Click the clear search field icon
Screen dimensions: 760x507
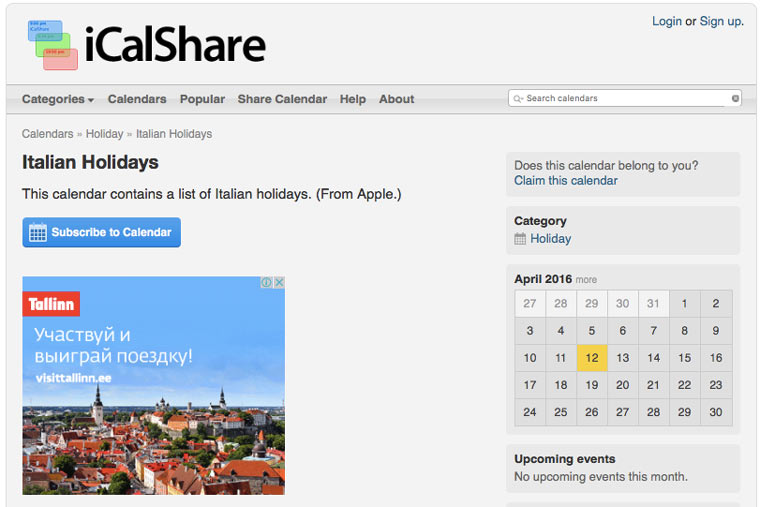point(735,99)
